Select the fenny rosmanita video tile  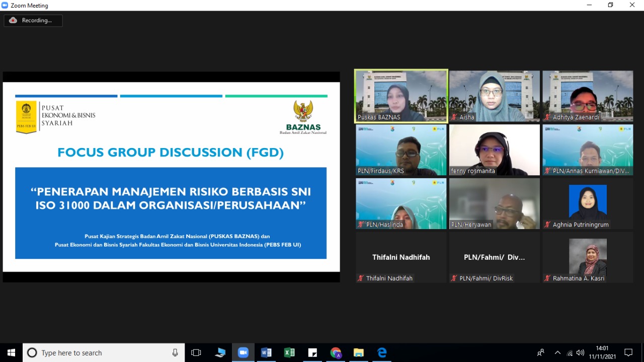(494, 150)
